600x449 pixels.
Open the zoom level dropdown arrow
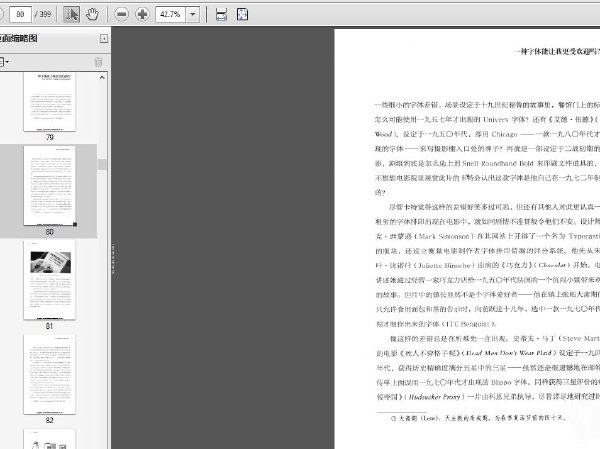click(x=192, y=15)
